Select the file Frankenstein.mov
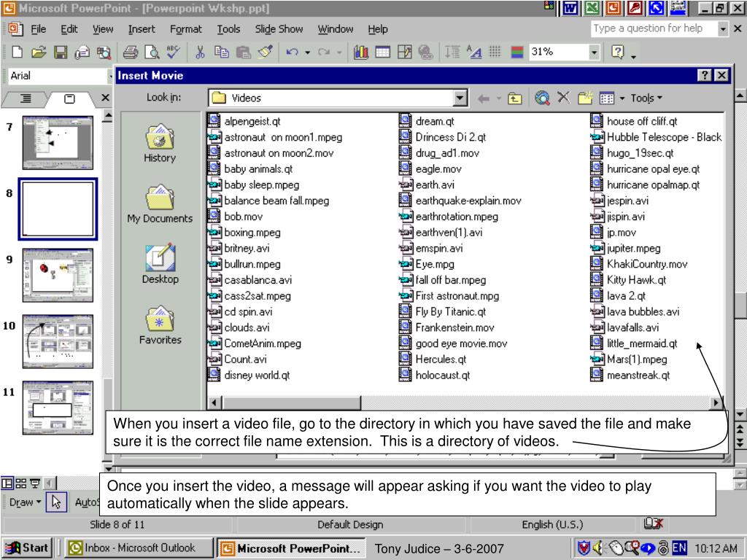 [446, 327]
